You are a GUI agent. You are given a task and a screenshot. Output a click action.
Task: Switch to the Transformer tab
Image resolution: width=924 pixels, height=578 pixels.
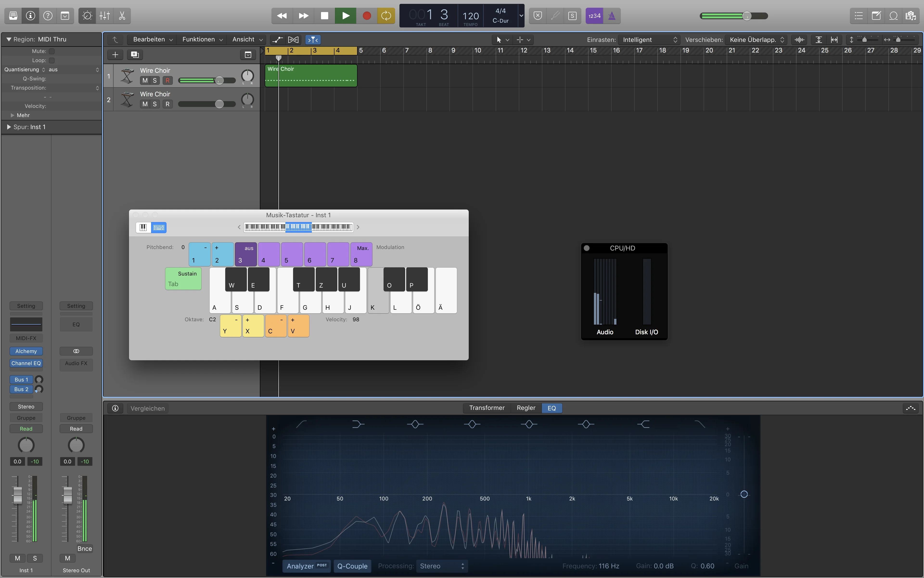click(x=487, y=408)
